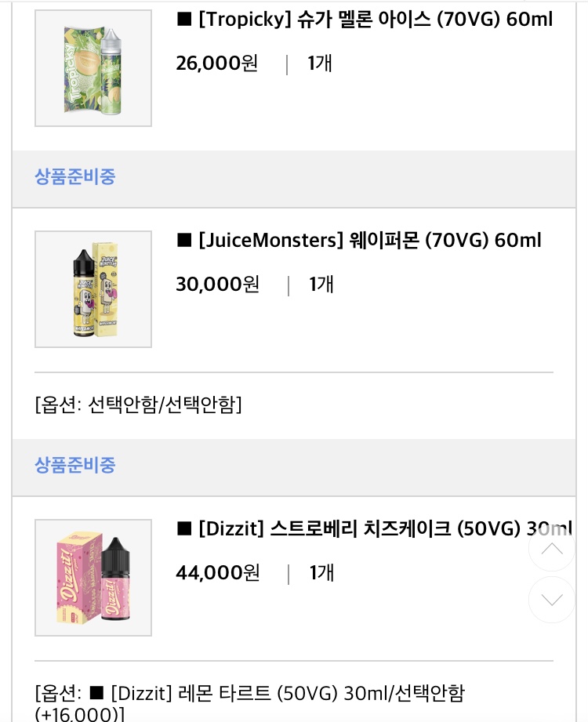Open the Tropicky sugar melon ice product image
Viewport: 588px width, 722px height.
coord(93,68)
